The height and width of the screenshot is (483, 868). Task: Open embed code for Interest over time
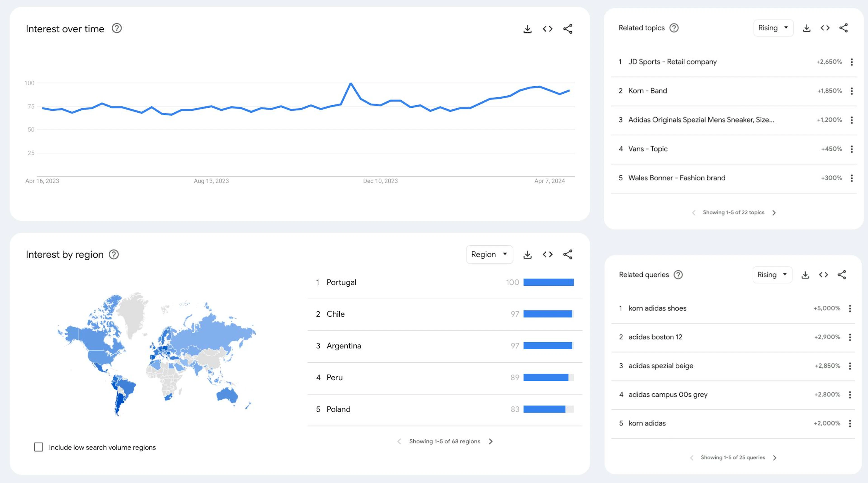pyautogui.click(x=547, y=29)
